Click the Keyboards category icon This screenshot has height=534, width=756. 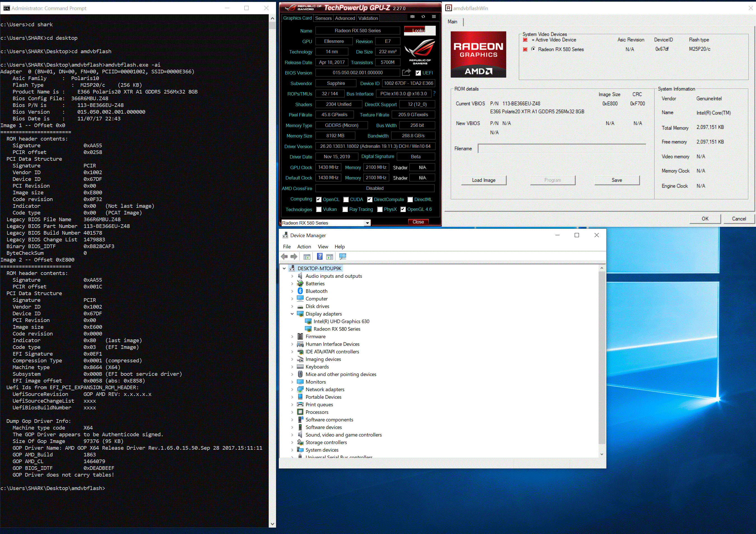click(300, 367)
